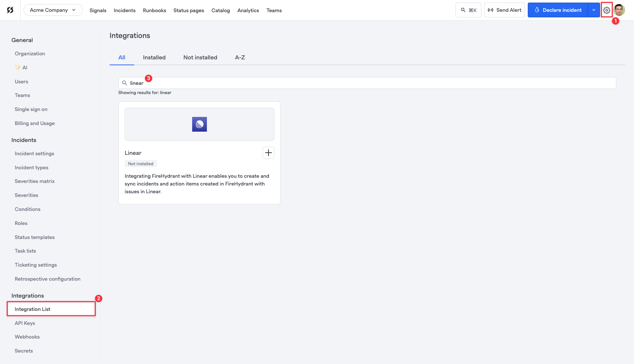The width and height of the screenshot is (634, 364).
Task: Open Status templates
Action: [x=35, y=237]
